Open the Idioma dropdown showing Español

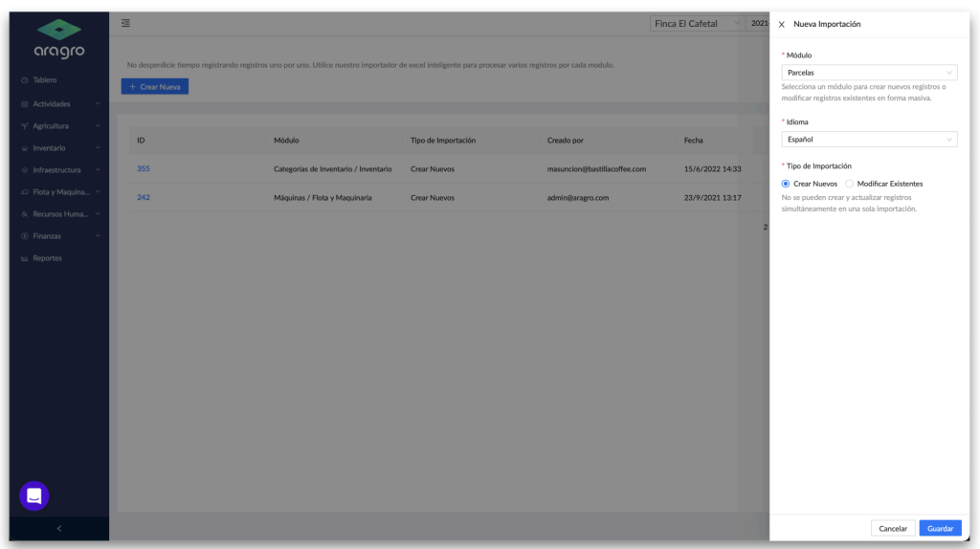tap(869, 140)
